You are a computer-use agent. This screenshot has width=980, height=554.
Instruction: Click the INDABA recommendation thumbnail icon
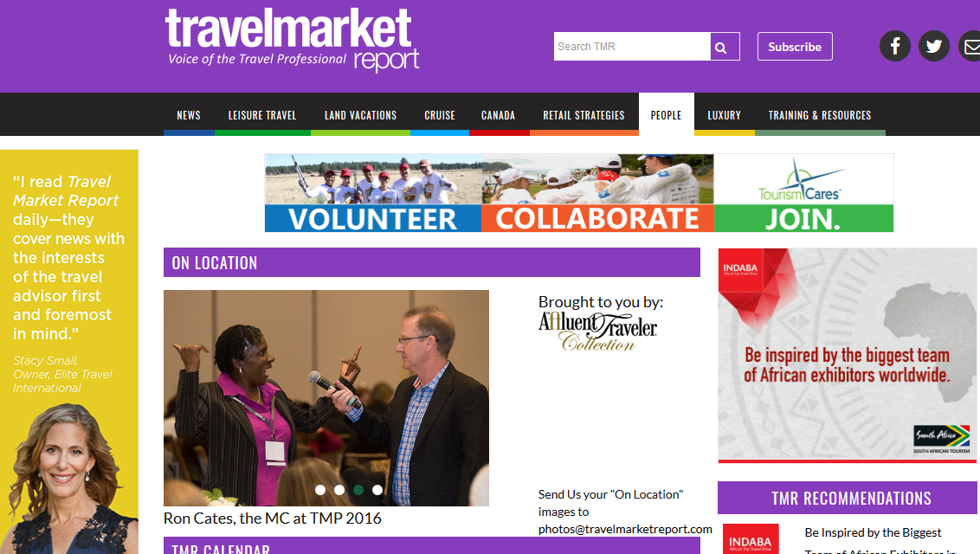pyautogui.click(x=751, y=539)
